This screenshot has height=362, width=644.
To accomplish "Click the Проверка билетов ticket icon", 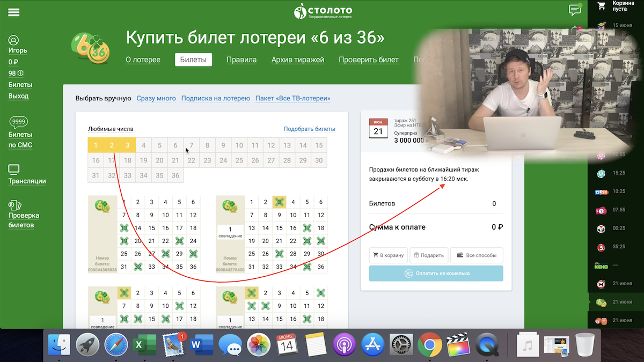I will [15, 205].
